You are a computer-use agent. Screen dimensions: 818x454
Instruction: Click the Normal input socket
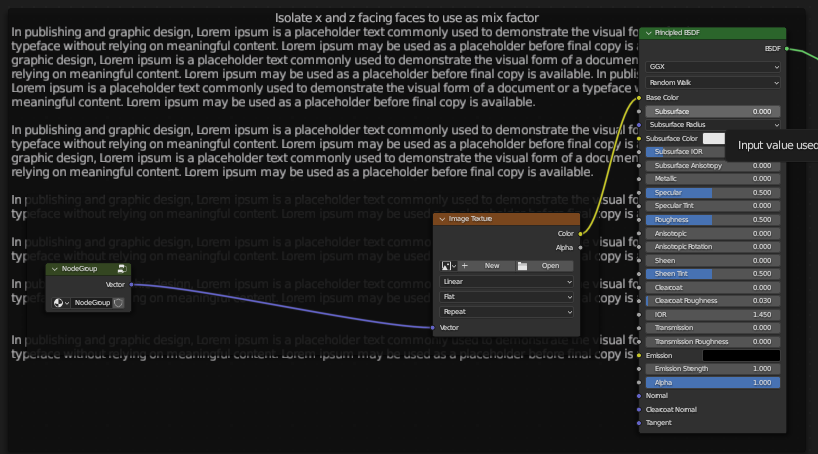[639, 396]
